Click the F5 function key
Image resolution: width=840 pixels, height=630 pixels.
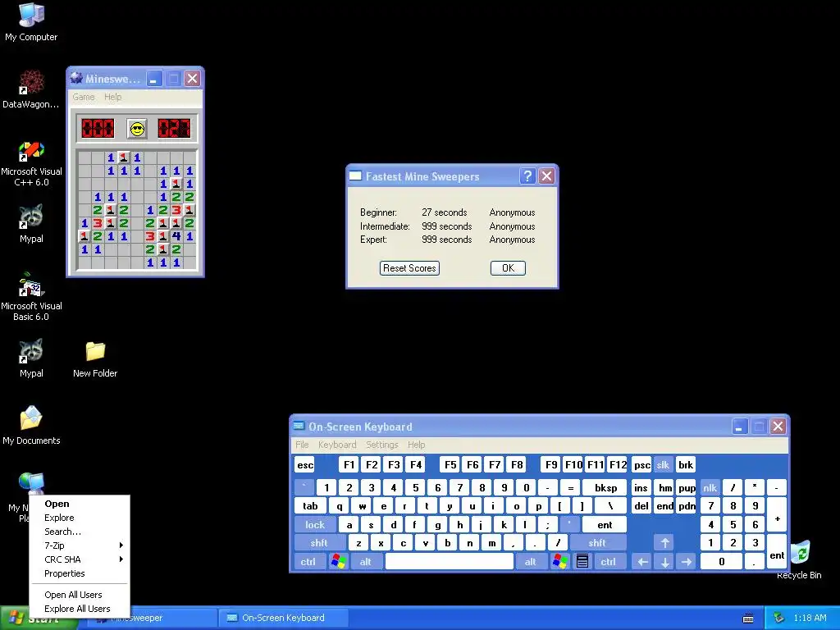click(450, 465)
